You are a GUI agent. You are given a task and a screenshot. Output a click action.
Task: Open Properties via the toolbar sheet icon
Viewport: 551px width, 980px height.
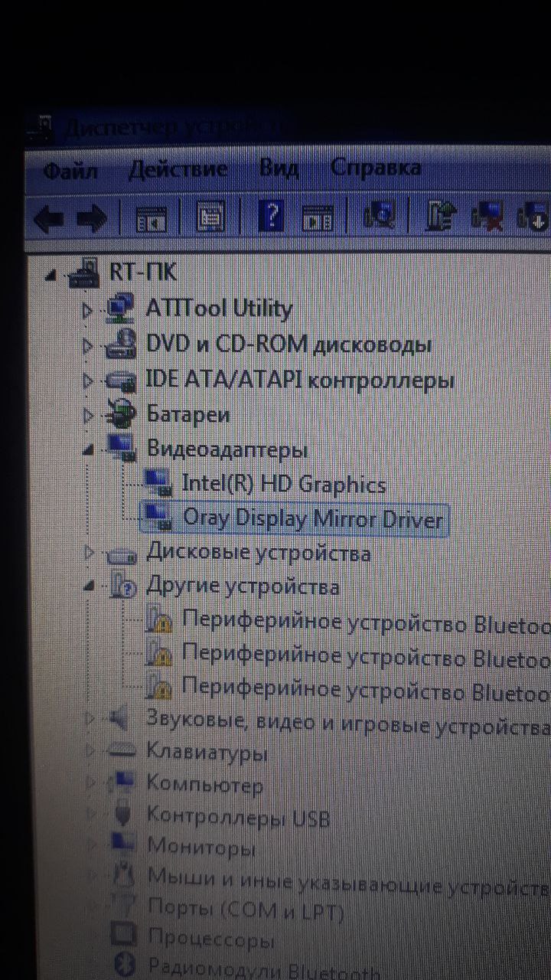point(210,218)
